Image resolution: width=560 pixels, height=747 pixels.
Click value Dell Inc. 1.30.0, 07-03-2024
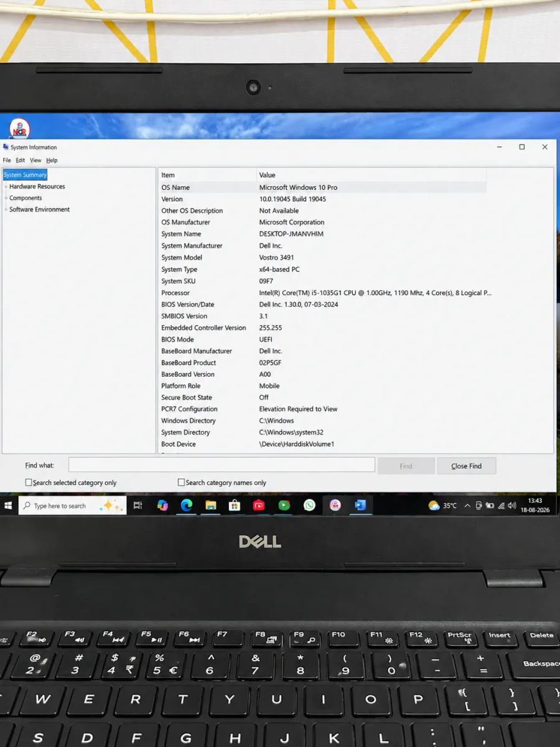299,304
